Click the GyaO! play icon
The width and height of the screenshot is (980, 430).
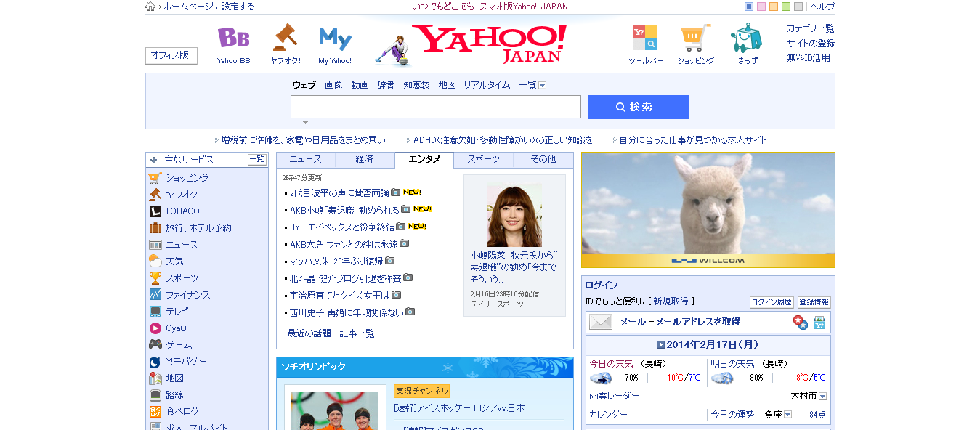pos(155,328)
